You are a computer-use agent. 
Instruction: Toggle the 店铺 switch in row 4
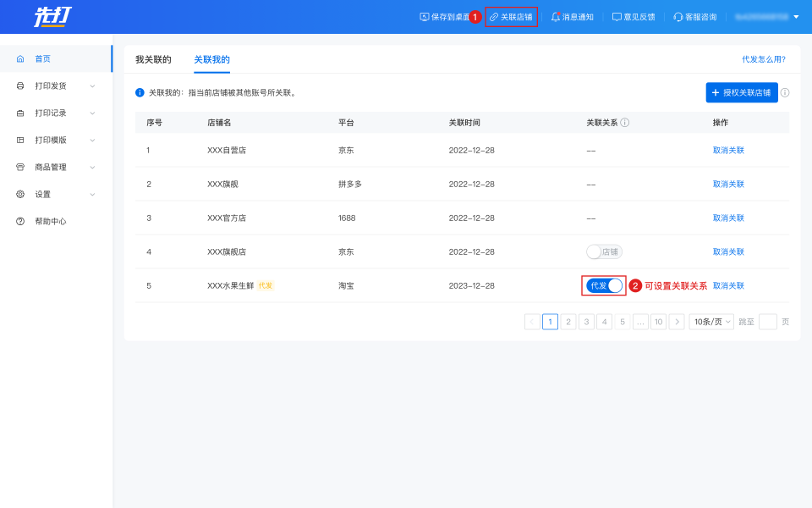[x=604, y=251]
